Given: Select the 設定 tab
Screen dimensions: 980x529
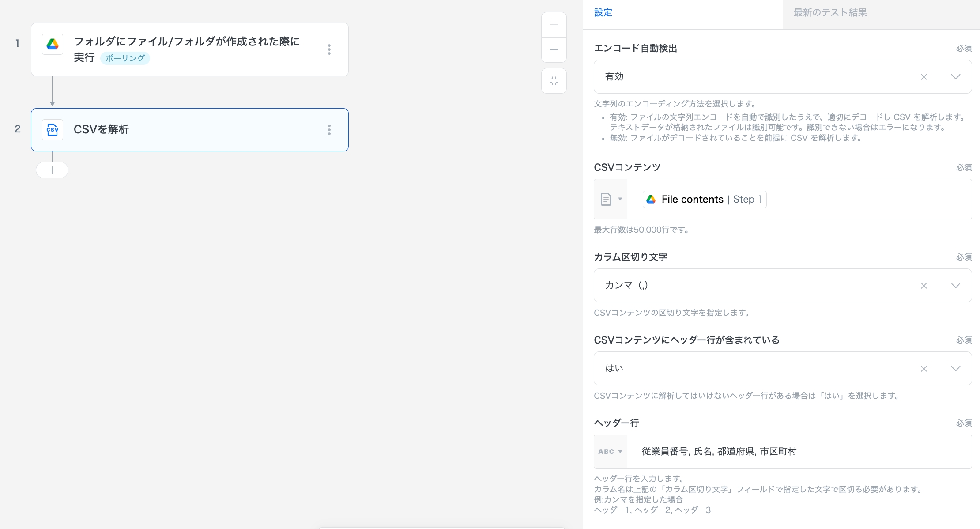Looking at the screenshot, I should tap(603, 13).
